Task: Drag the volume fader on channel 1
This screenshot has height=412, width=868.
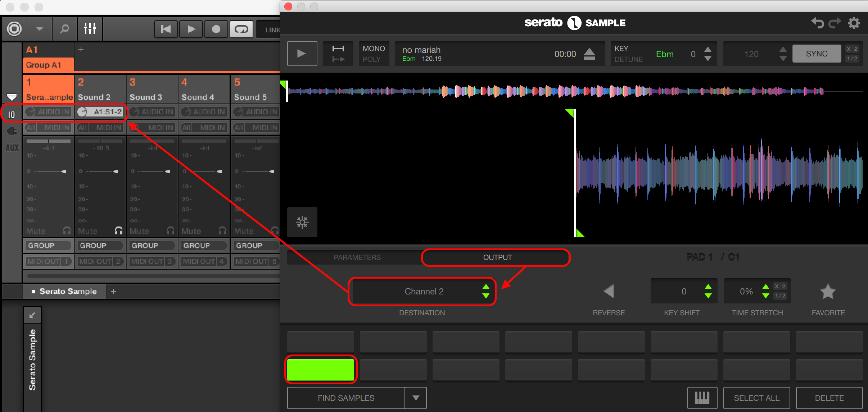Action: pos(64,171)
